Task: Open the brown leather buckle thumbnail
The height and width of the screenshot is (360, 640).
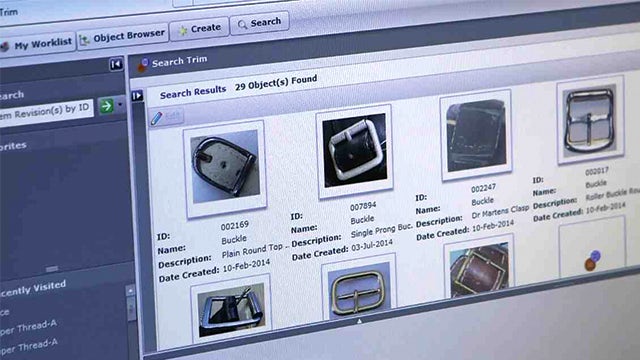Action: [478, 267]
